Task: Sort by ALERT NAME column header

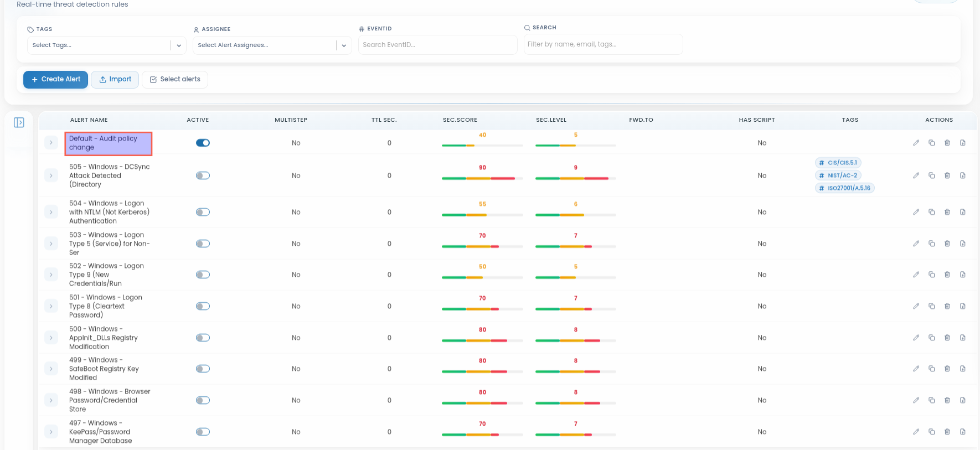Action: point(89,120)
